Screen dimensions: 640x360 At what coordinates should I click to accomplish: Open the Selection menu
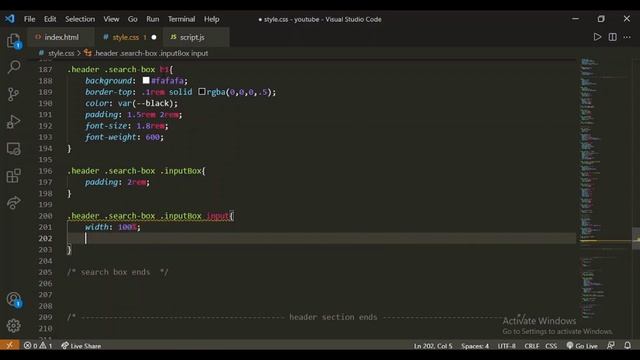(x=80, y=19)
